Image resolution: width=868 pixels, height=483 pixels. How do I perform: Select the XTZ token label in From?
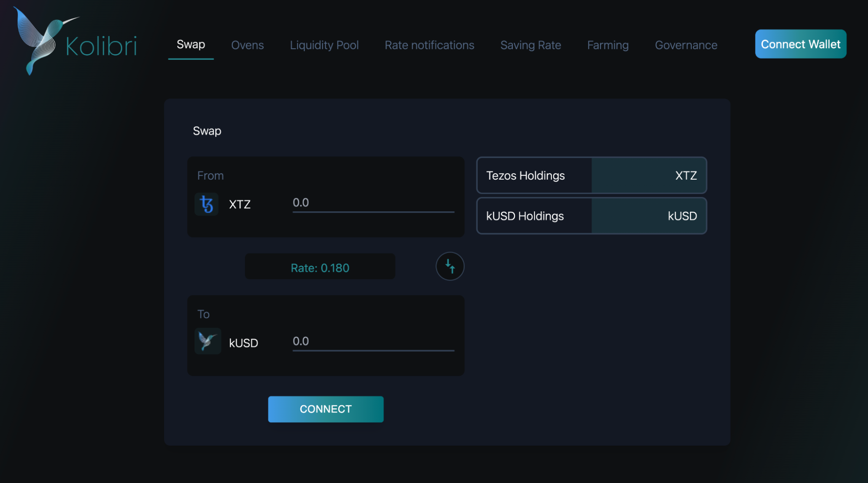click(x=240, y=204)
